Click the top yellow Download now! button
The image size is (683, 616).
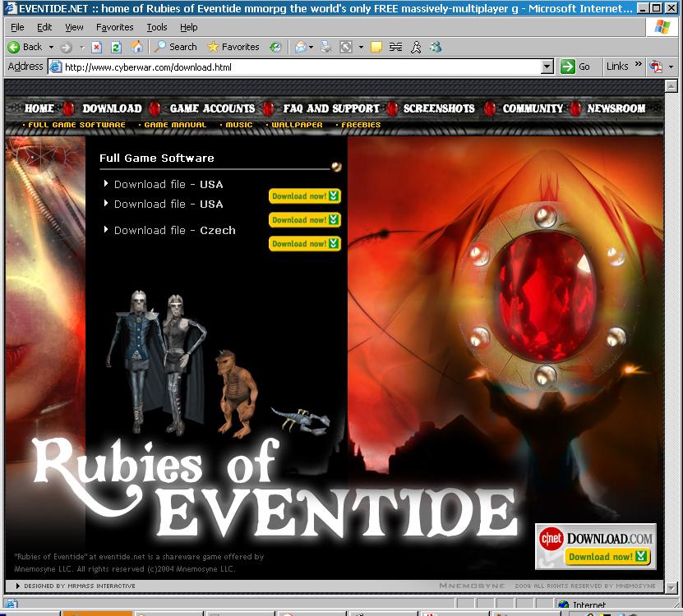[305, 196]
